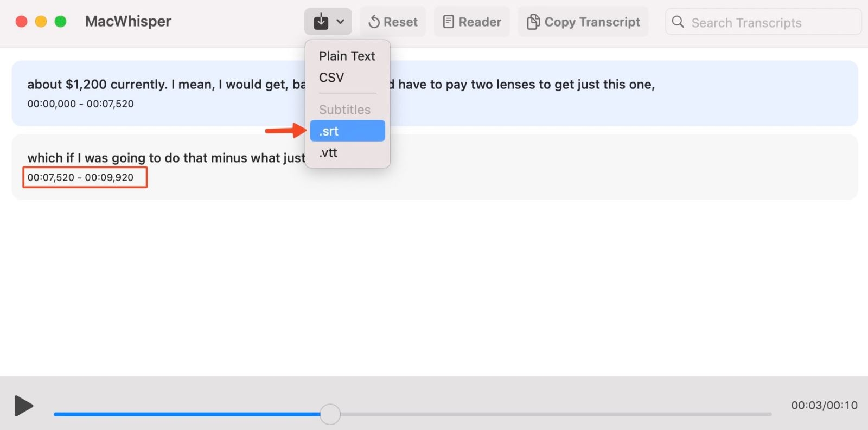Minimize the MacWhisper window
Image resolution: width=868 pixels, height=430 pixels.
(x=41, y=22)
